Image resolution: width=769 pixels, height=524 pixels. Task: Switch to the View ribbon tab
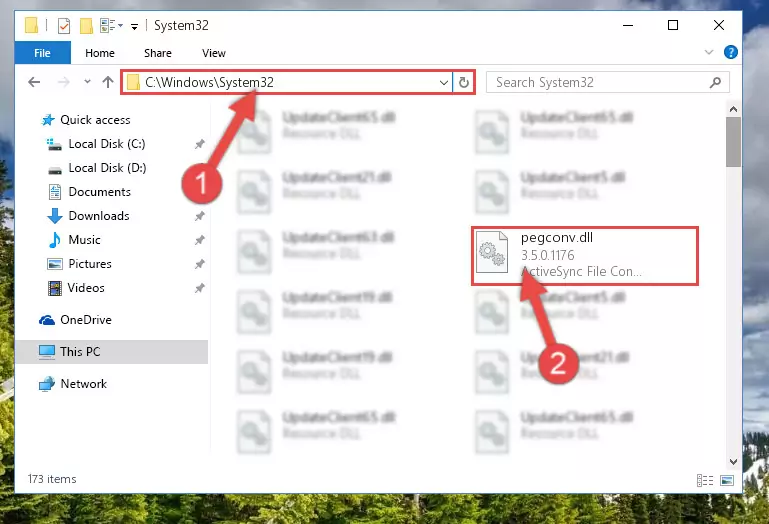pos(214,53)
